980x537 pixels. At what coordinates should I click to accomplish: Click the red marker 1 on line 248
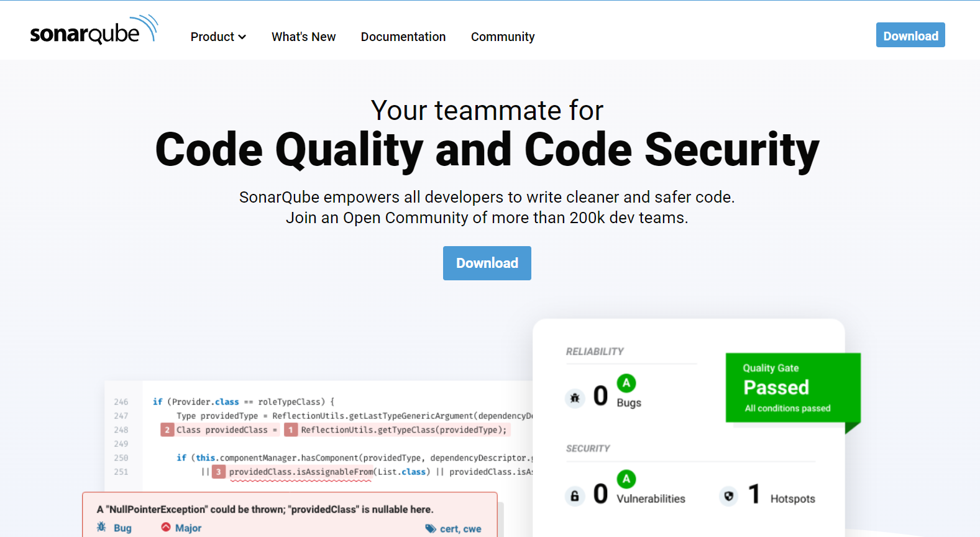point(291,429)
